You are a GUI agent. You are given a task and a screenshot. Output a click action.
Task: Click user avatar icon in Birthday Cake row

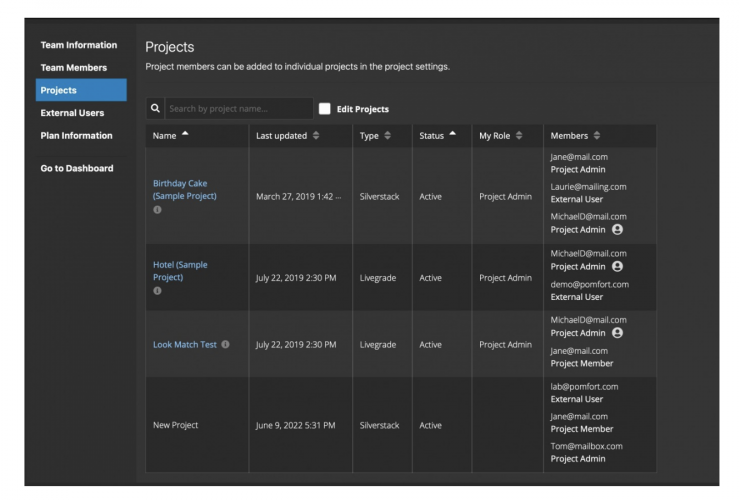[617, 229]
